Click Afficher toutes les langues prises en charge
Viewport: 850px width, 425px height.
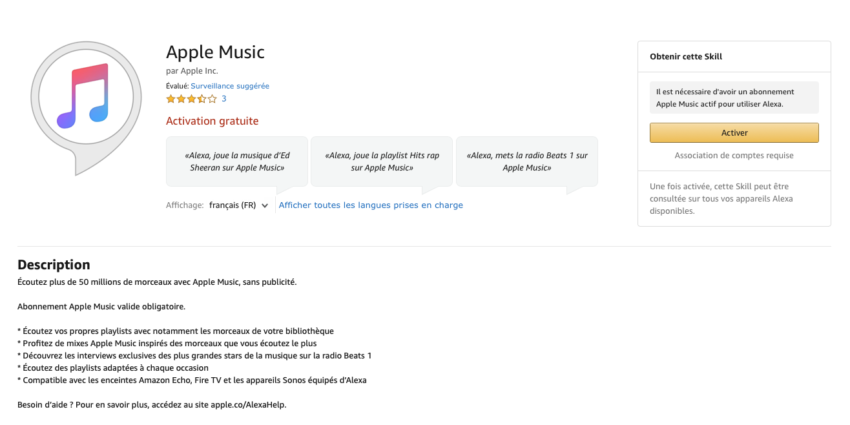[x=371, y=205]
